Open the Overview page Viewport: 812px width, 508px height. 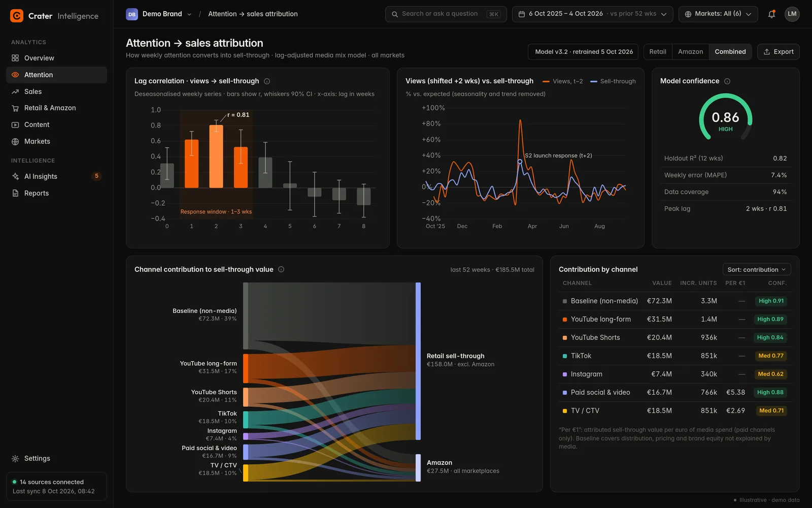pos(56,58)
